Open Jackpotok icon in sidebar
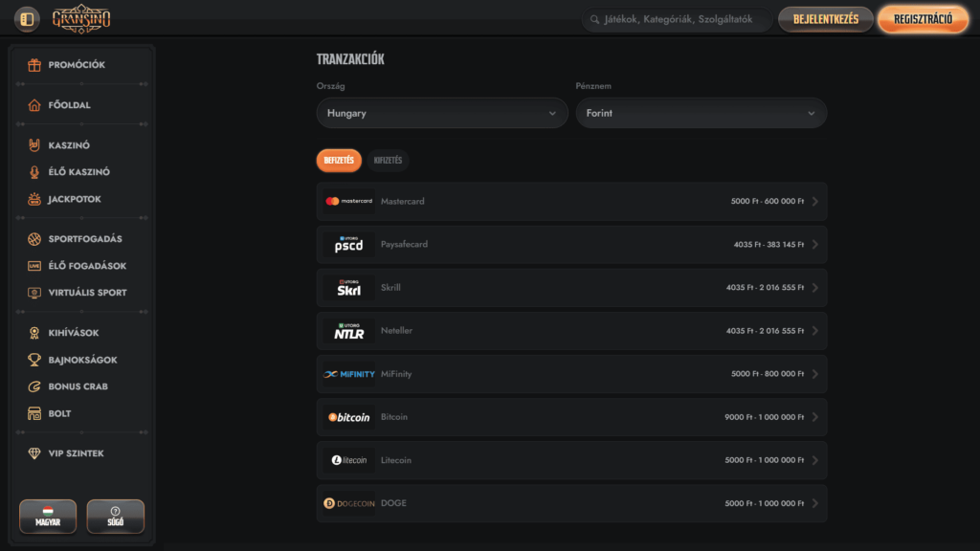980x551 pixels. click(34, 199)
